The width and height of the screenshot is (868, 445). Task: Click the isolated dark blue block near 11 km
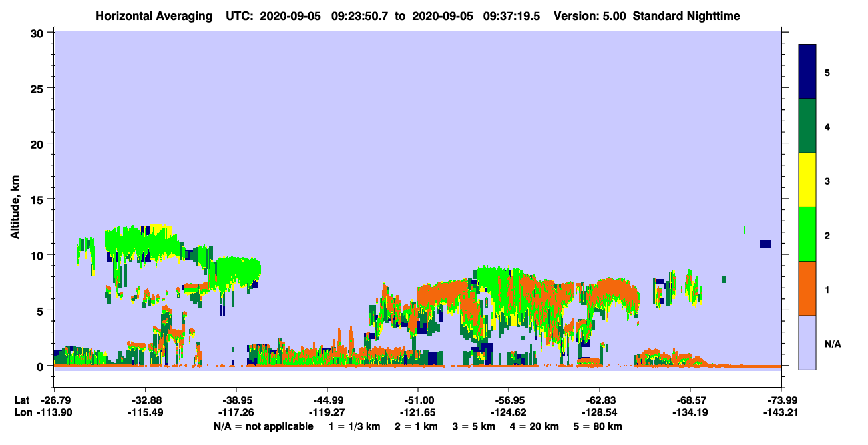pos(765,244)
